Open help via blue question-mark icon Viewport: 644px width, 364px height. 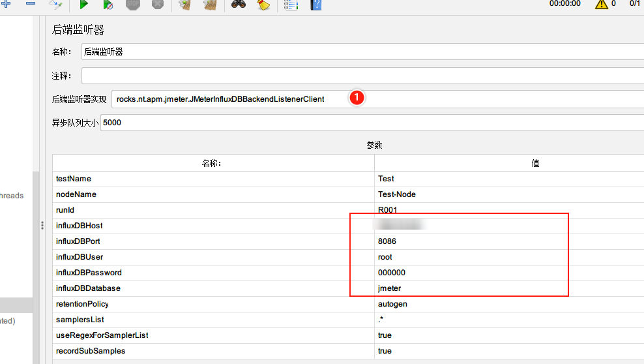pos(316,5)
